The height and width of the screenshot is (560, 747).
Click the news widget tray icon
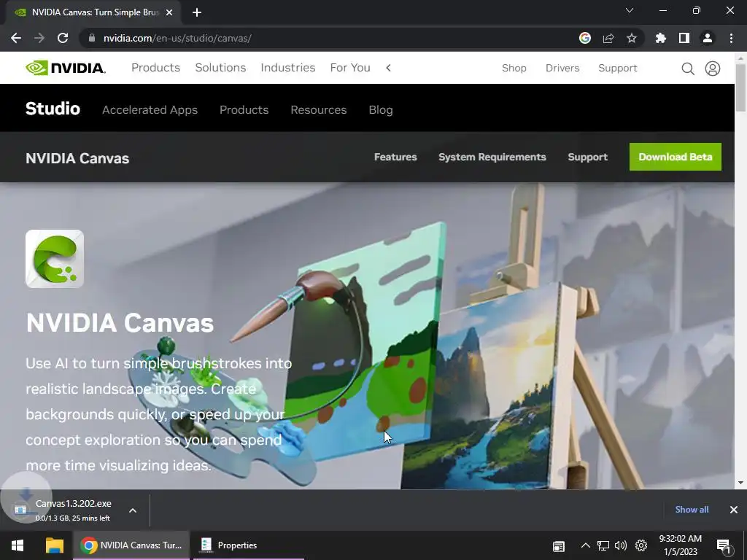(x=559, y=545)
